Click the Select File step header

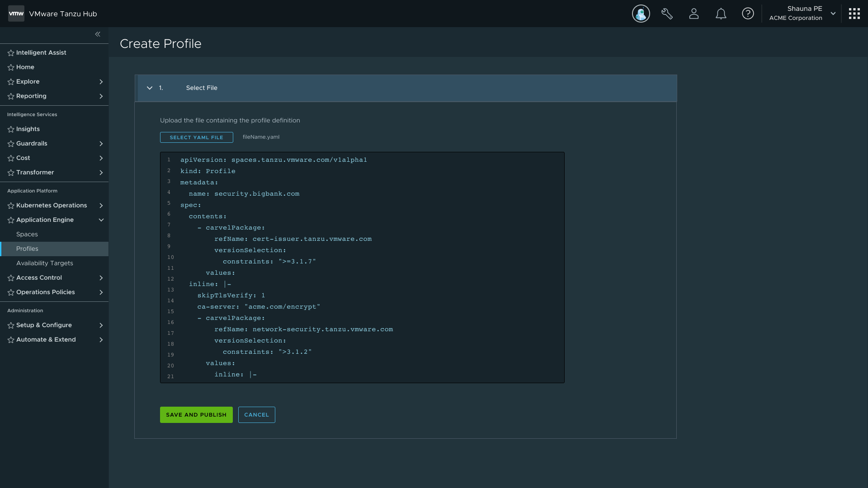[x=406, y=88]
